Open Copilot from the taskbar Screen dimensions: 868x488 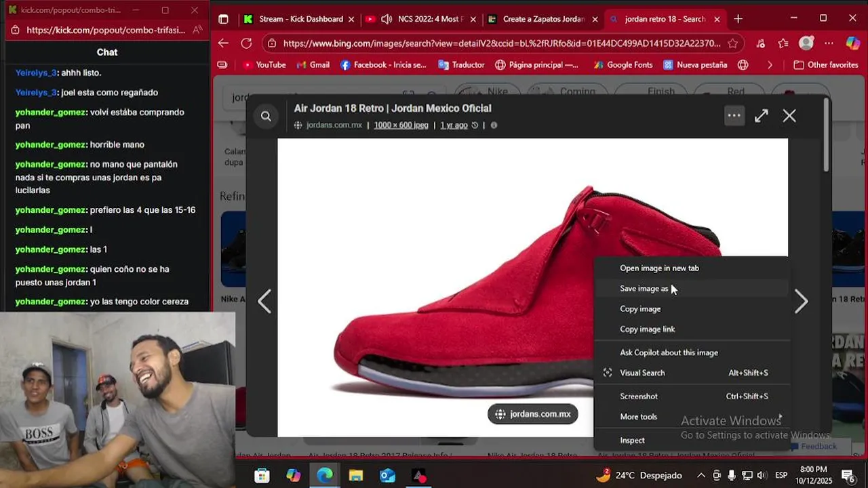tap(294, 476)
